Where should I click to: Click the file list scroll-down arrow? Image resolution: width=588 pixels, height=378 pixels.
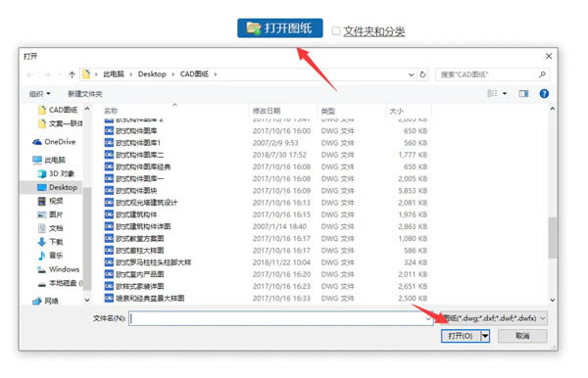tap(552, 300)
